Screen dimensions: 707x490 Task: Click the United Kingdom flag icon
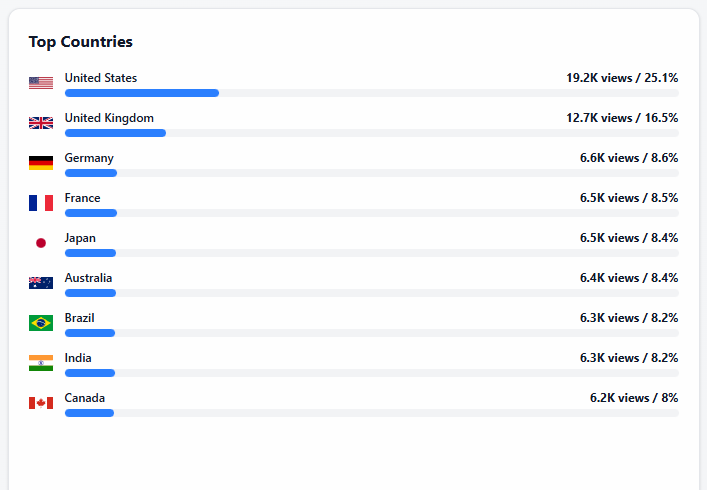tap(41, 123)
